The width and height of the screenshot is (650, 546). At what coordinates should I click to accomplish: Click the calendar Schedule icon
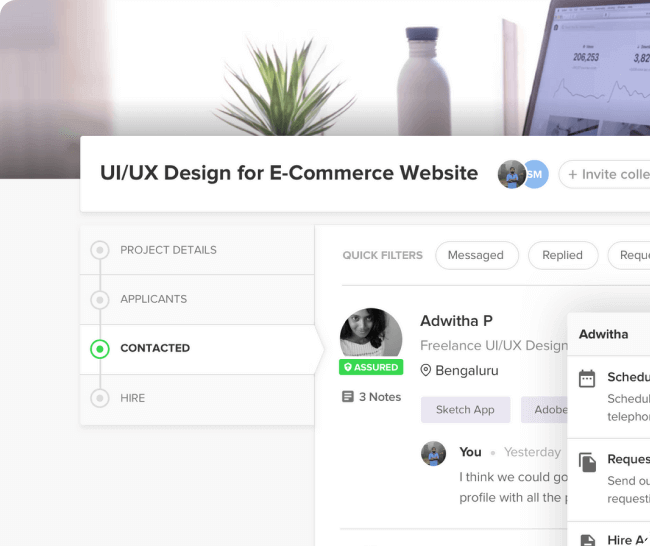[x=587, y=378]
